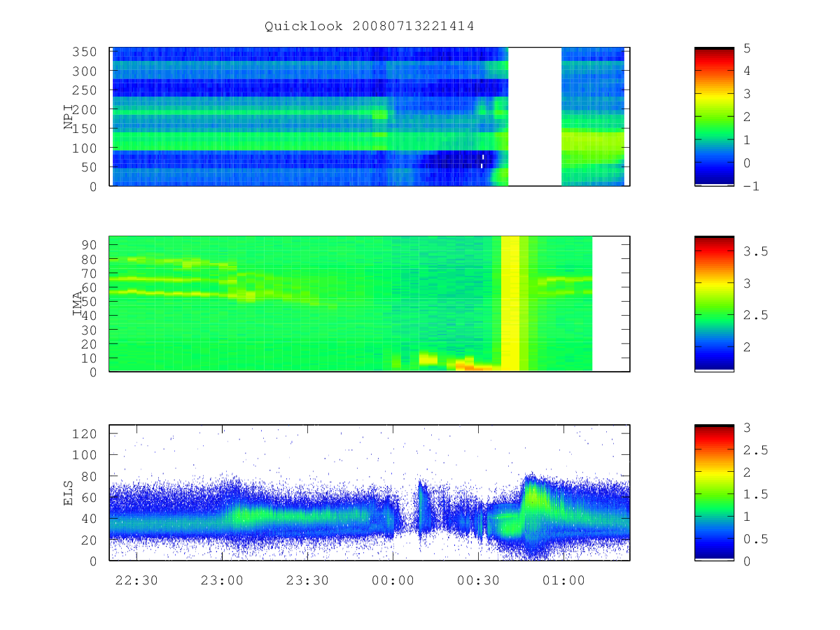840x630 pixels.
Task: Click the 22:30 time tick label
Action: click(136, 580)
